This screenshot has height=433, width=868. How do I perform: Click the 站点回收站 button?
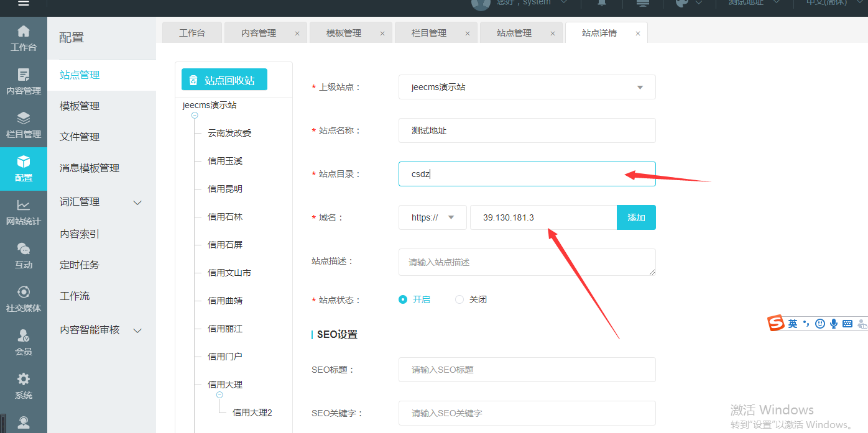click(x=224, y=80)
